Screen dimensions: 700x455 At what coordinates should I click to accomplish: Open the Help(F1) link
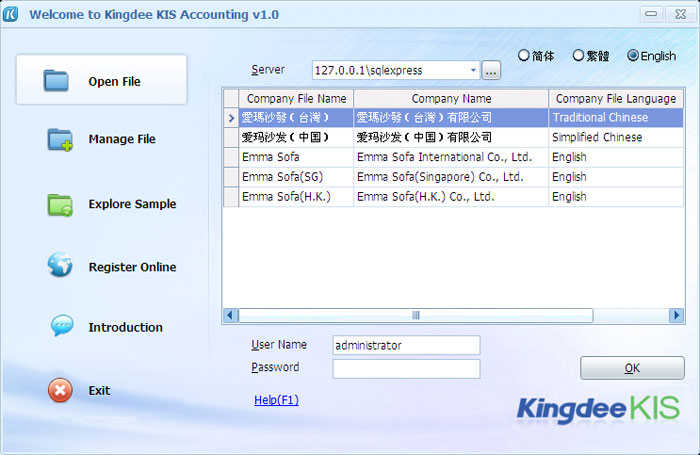[x=276, y=400]
